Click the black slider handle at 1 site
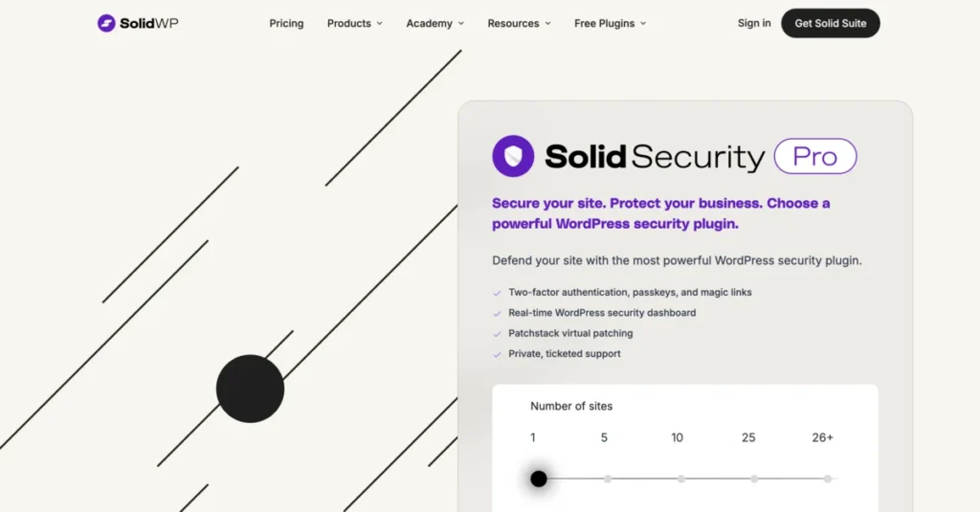Image resolution: width=980 pixels, height=512 pixels. tap(539, 479)
